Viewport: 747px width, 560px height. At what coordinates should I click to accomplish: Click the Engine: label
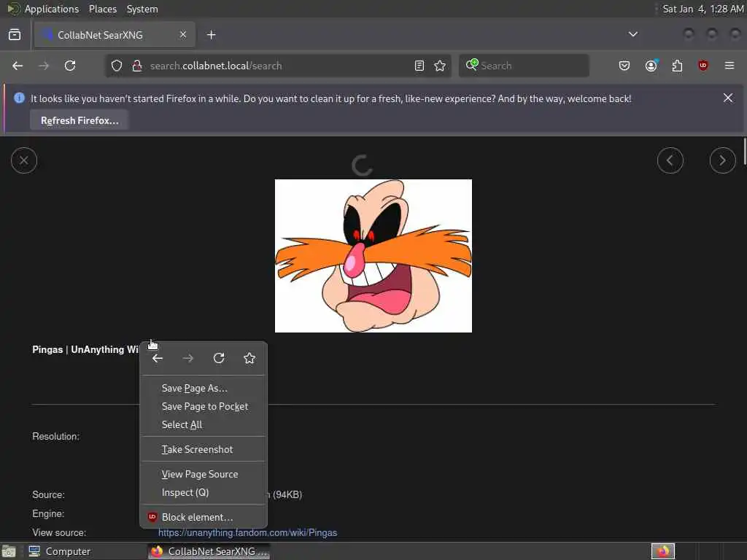tap(48, 514)
